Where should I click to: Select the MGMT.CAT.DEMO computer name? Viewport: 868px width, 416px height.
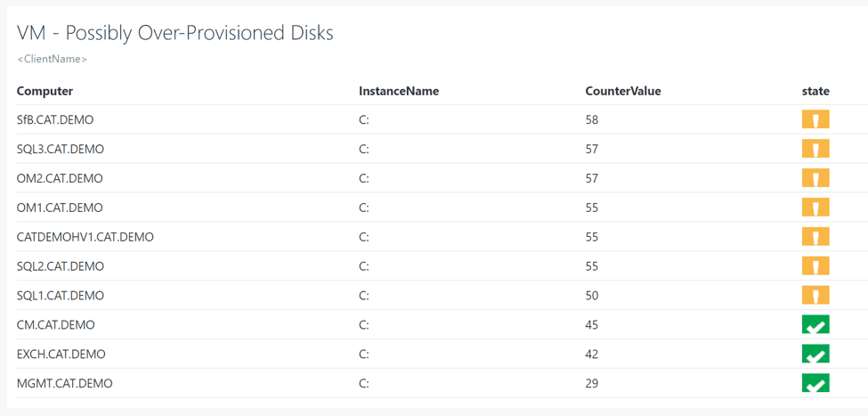pyautogui.click(x=65, y=384)
